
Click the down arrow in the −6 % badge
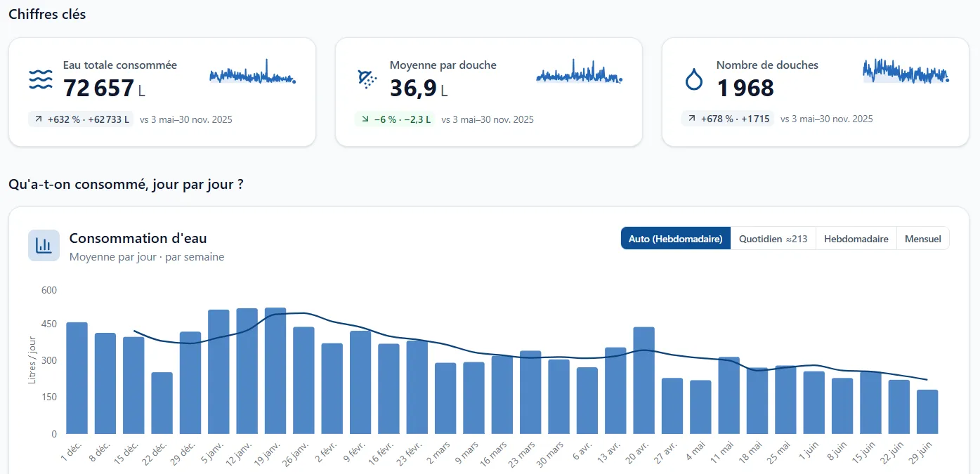coord(365,119)
